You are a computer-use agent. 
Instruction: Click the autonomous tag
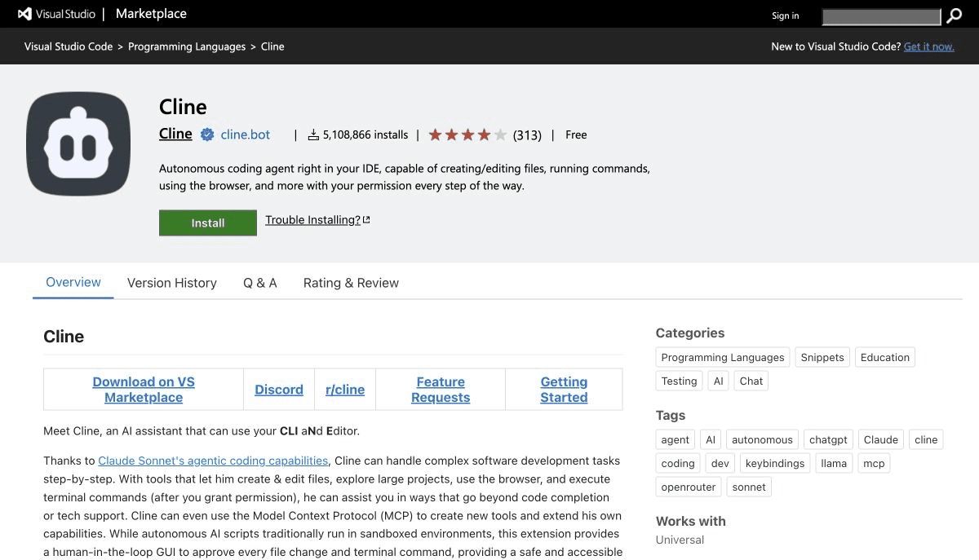(x=762, y=439)
